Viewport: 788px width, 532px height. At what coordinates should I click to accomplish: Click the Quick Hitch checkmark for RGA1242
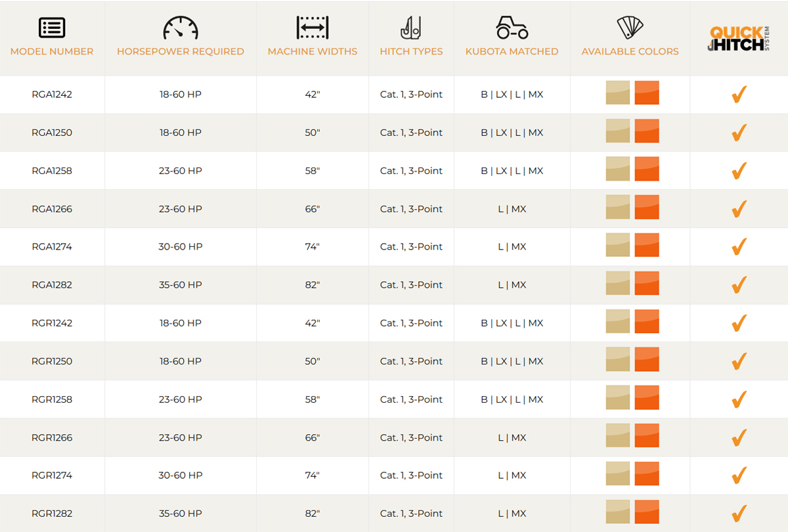tap(739, 95)
